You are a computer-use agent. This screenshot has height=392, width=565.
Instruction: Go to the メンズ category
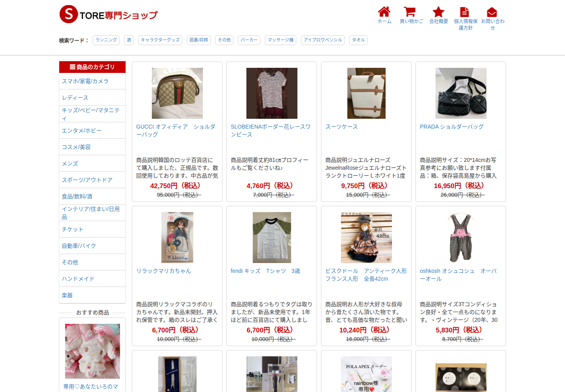point(92,163)
